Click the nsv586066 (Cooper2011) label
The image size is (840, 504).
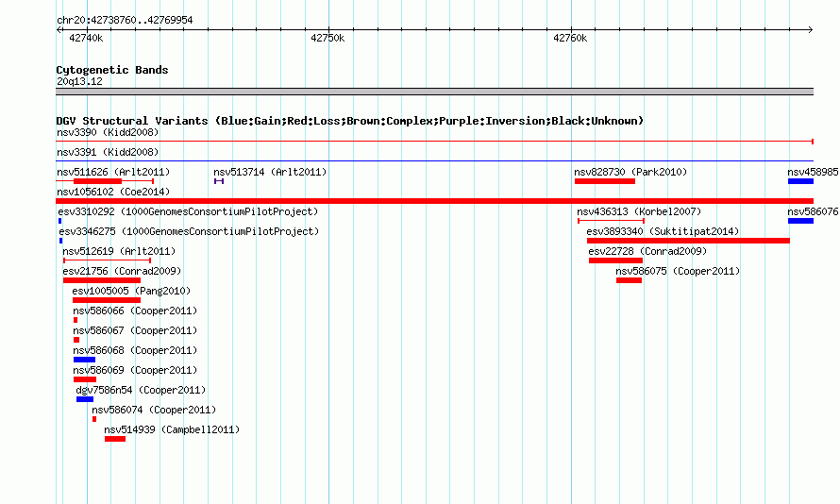[x=135, y=311]
